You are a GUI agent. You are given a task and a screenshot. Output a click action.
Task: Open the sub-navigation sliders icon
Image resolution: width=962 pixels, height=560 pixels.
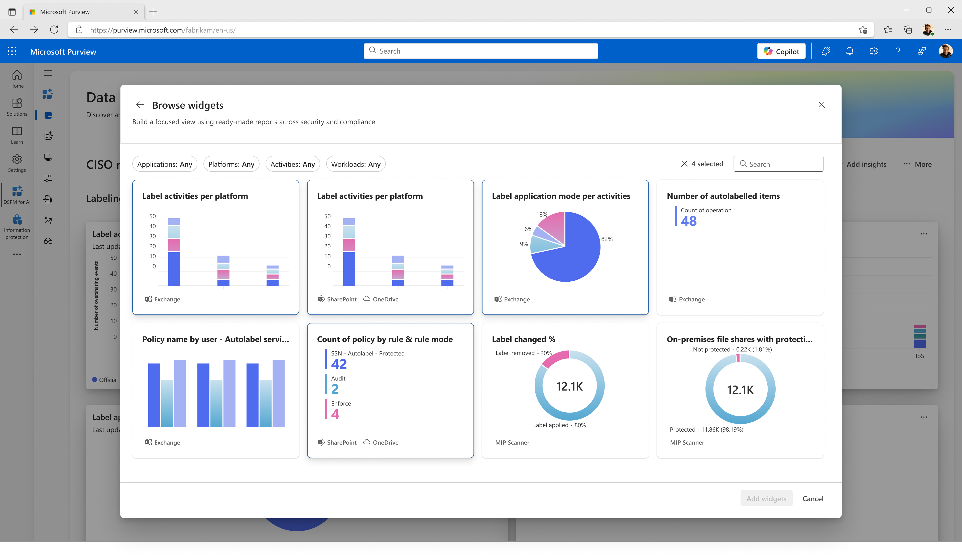pos(48,178)
